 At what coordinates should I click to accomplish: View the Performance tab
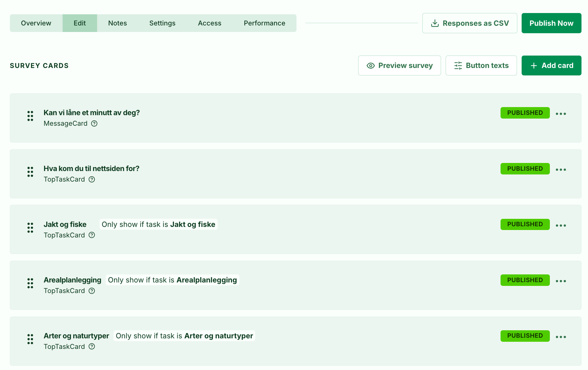coord(265,23)
